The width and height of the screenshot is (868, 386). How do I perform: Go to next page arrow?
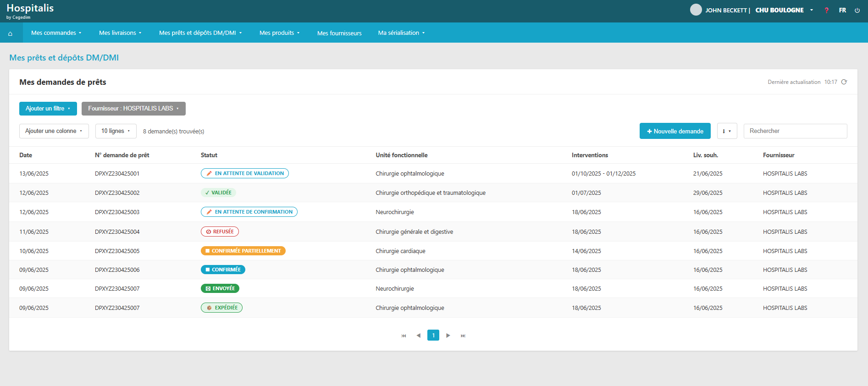448,336
